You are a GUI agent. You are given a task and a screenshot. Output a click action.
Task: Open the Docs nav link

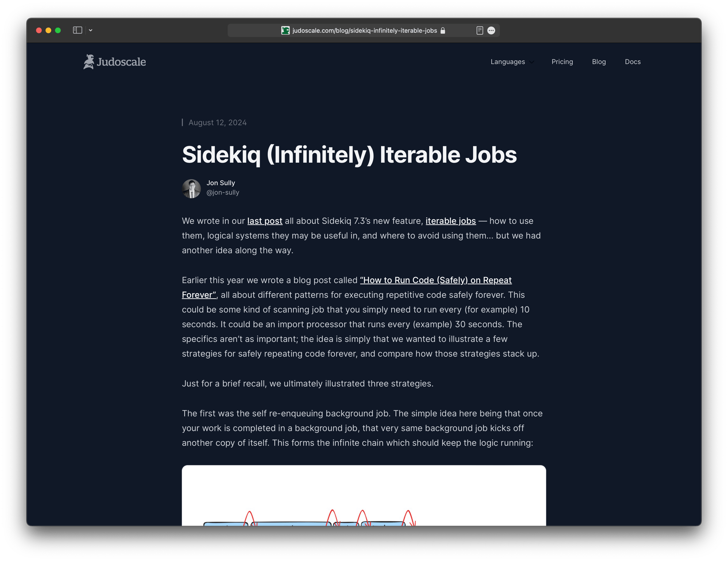coord(632,62)
